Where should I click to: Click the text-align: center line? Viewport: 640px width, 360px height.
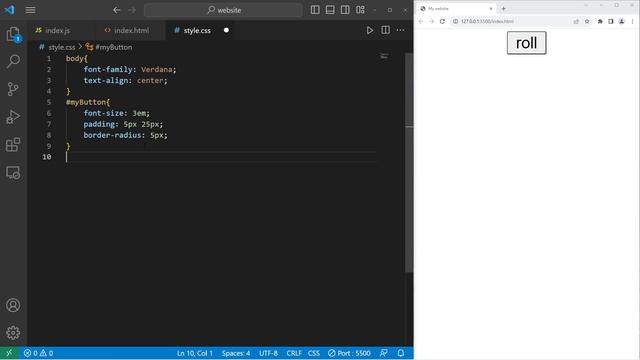(125, 80)
